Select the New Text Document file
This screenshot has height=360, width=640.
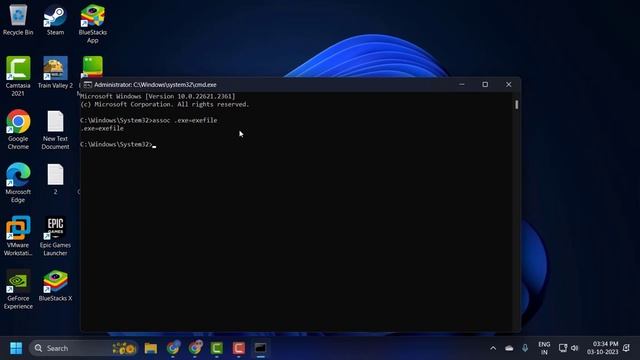[x=55, y=129]
